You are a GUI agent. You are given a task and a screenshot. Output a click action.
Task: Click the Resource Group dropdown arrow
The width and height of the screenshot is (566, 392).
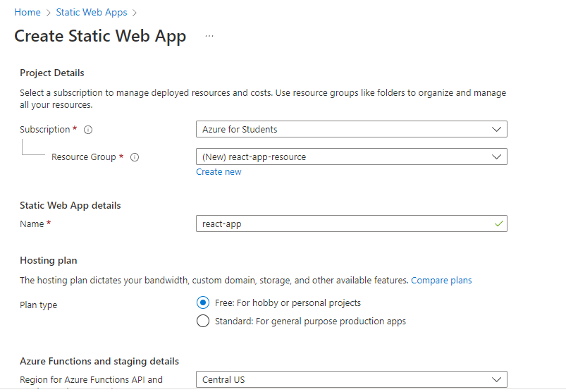497,157
